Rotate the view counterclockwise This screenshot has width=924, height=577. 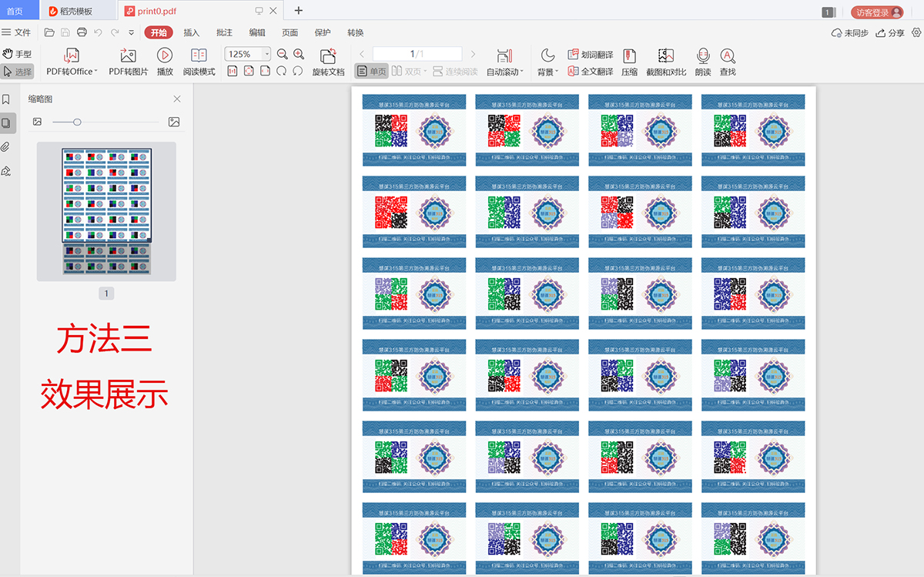pyautogui.click(x=297, y=71)
